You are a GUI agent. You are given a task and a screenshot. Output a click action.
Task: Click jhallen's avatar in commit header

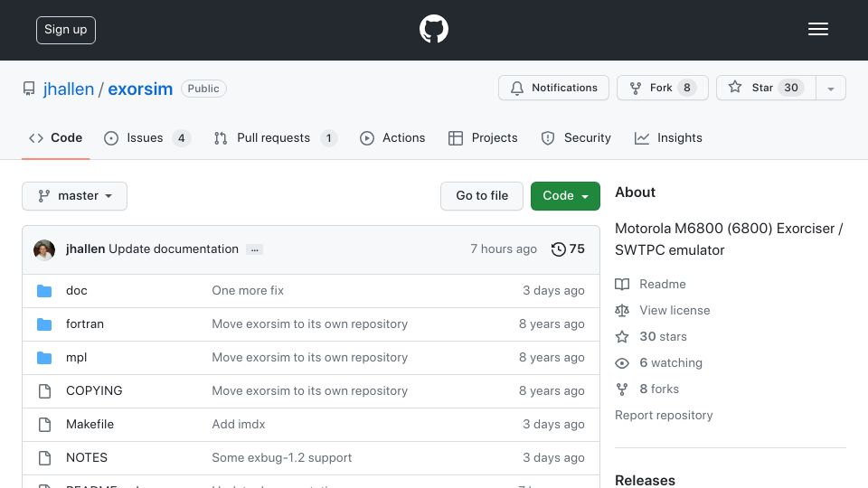click(44, 250)
